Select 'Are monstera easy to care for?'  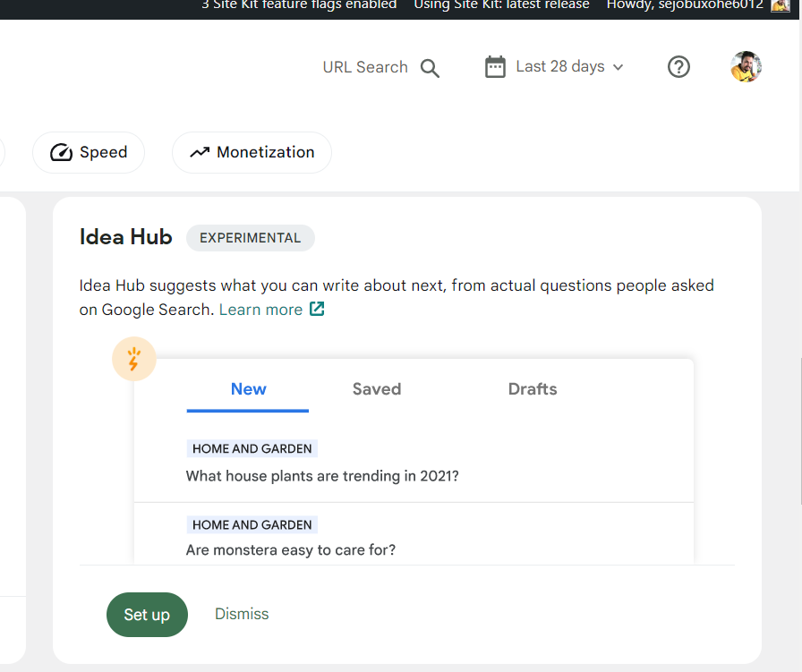coord(291,550)
